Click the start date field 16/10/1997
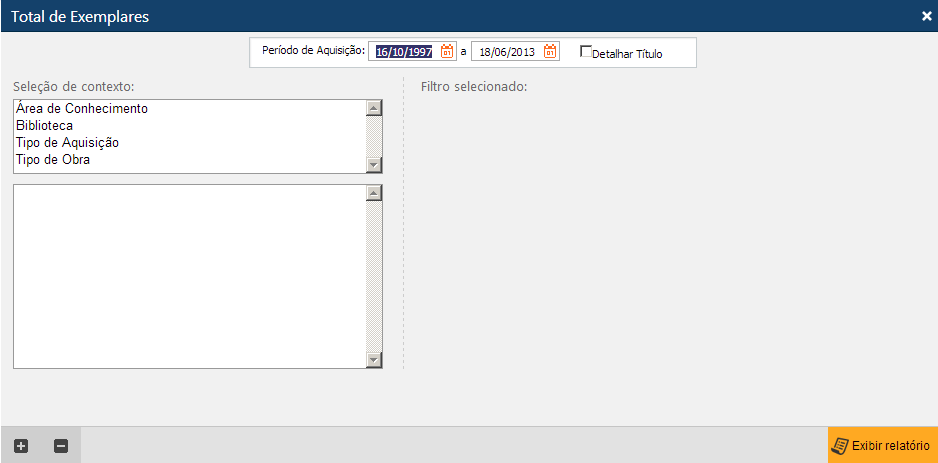938x463 pixels. click(x=403, y=52)
